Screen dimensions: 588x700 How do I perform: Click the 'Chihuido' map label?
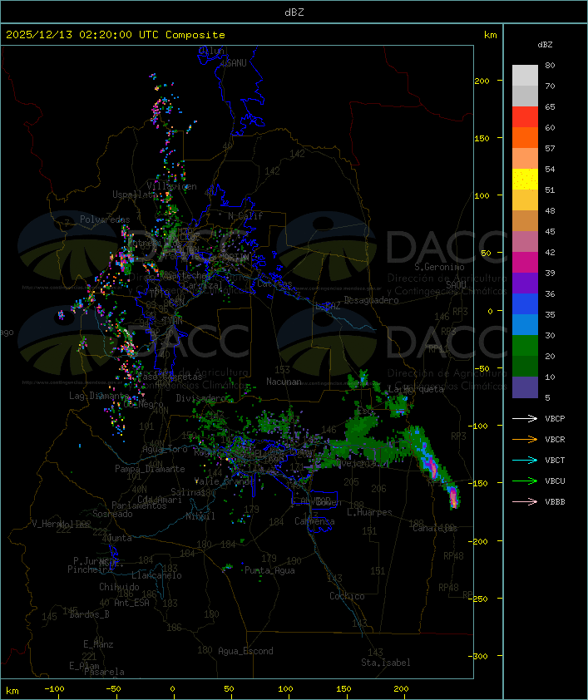click(x=119, y=587)
